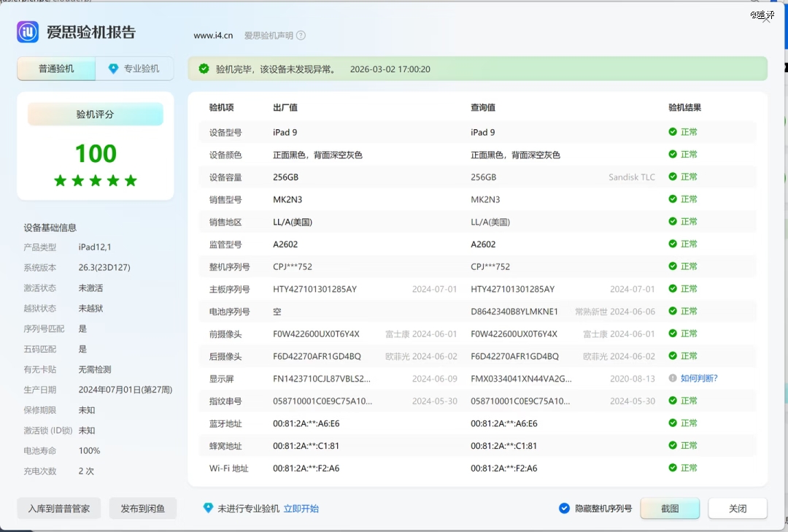Open the 爱思验机声明 statement link

(269, 35)
